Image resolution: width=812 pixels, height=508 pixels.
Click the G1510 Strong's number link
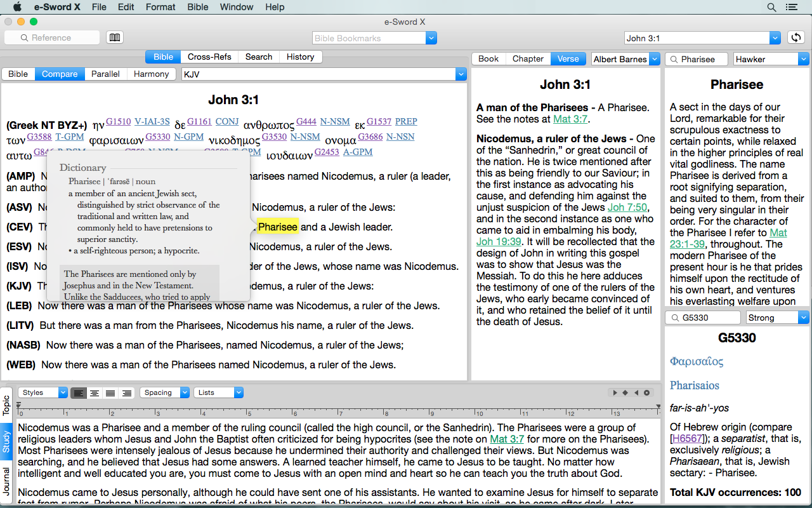tap(119, 121)
